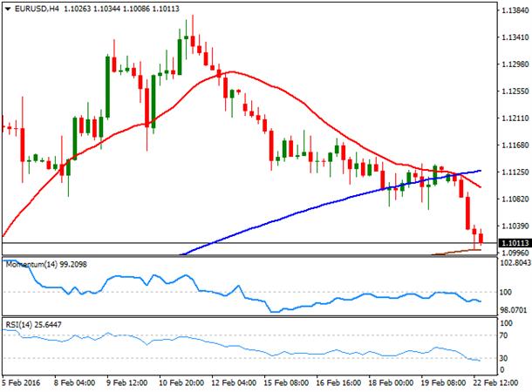Select the RSI(14) 25.6447 indicator label
Viewport: 532px width, 392px height.
click(x=33, y=325)
